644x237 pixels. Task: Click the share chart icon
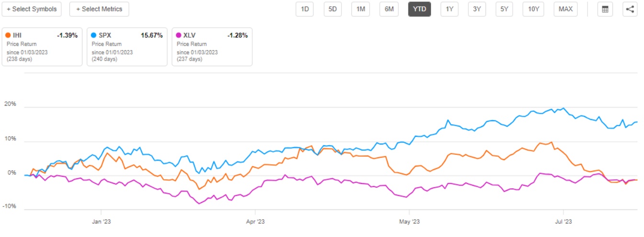[x=630, y=9]
